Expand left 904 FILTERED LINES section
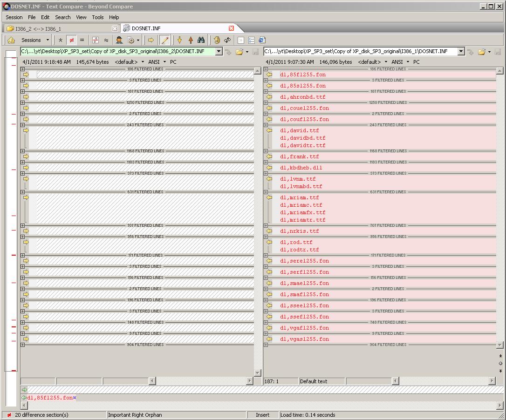The width and height of the screenshot is (506, 420). [22, 345]
